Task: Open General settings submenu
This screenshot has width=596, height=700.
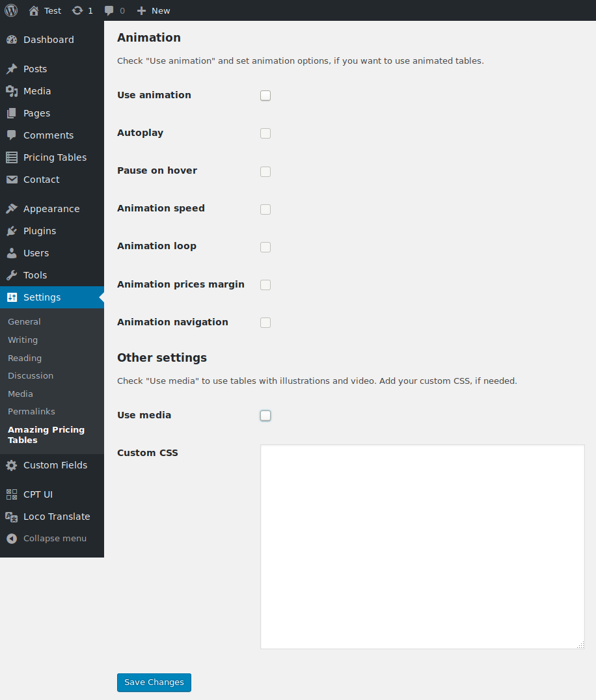Action: [24, 322]
